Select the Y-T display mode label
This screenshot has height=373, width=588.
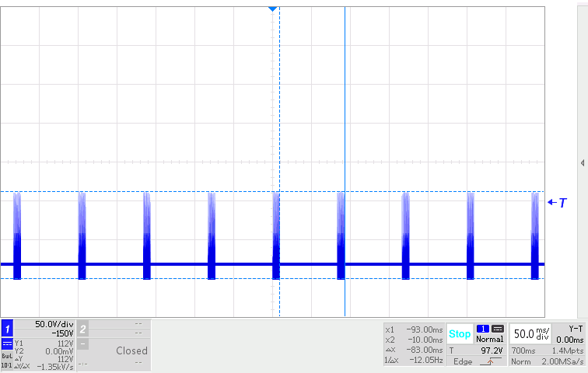coord(576,328)
